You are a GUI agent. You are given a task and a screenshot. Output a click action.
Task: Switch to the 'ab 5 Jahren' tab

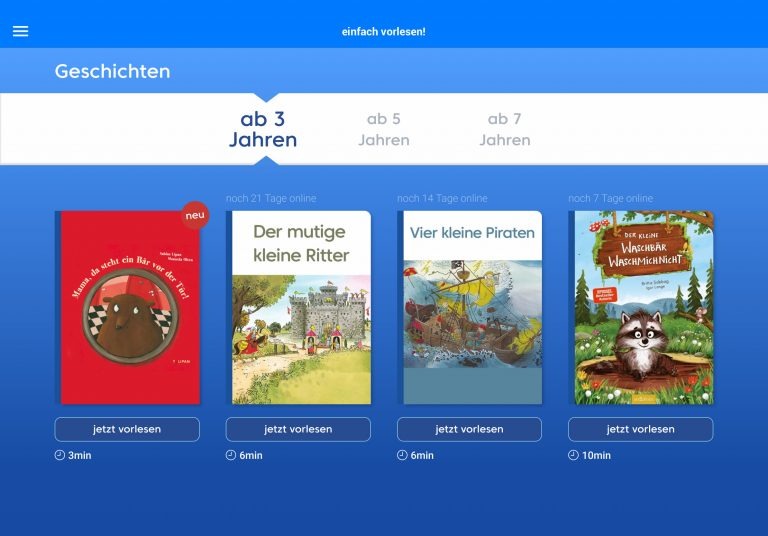pos(384,129)
